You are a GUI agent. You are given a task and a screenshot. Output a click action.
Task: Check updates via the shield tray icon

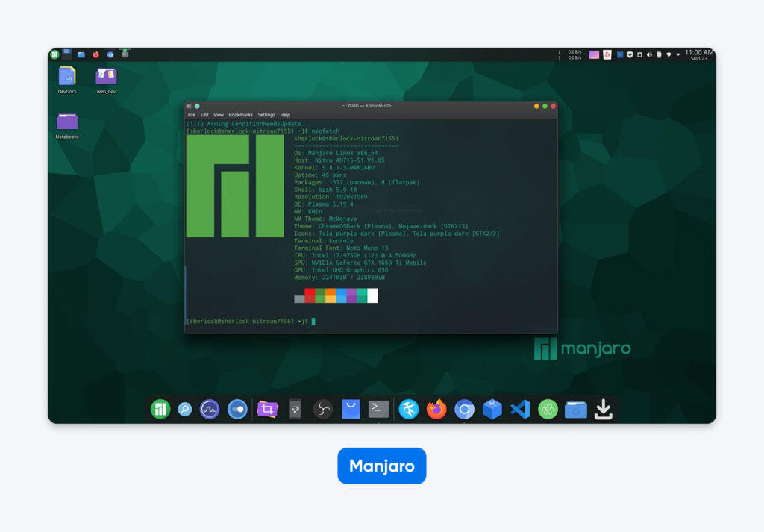630,54
